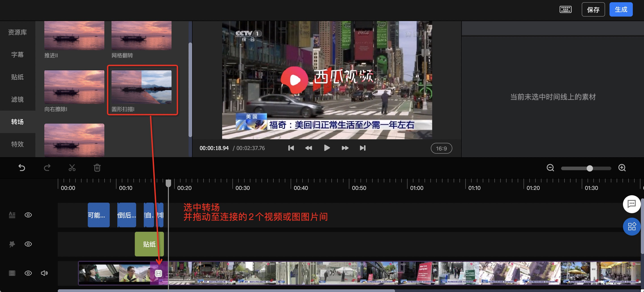Image resolution: width=644 pixels, height=292 pixels.
Task: Click the horizontal timeline scrollbar
Action: coord(226,291)
